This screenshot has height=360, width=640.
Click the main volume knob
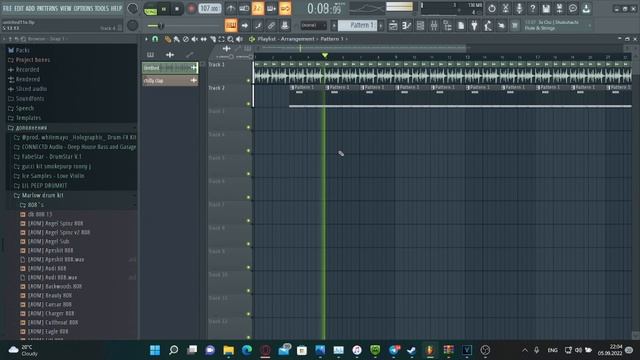(133, 8)
